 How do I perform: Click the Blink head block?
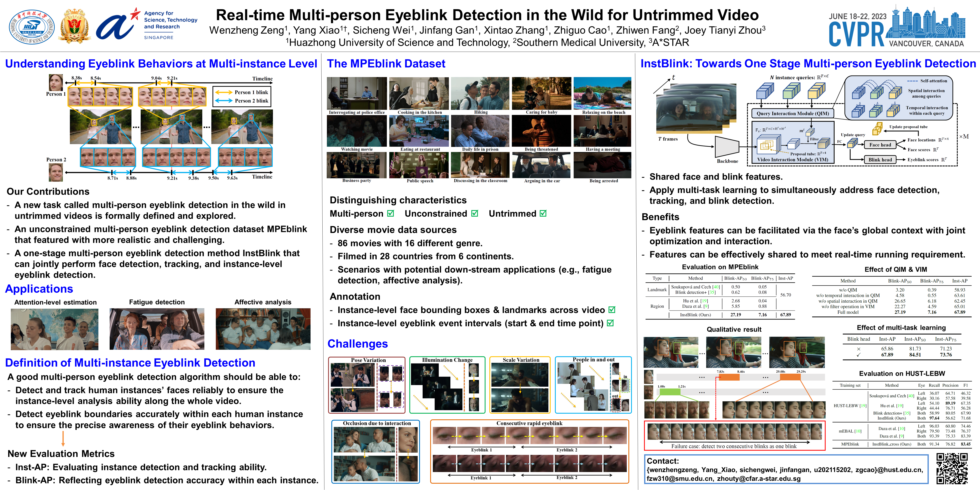coord(880,159)
